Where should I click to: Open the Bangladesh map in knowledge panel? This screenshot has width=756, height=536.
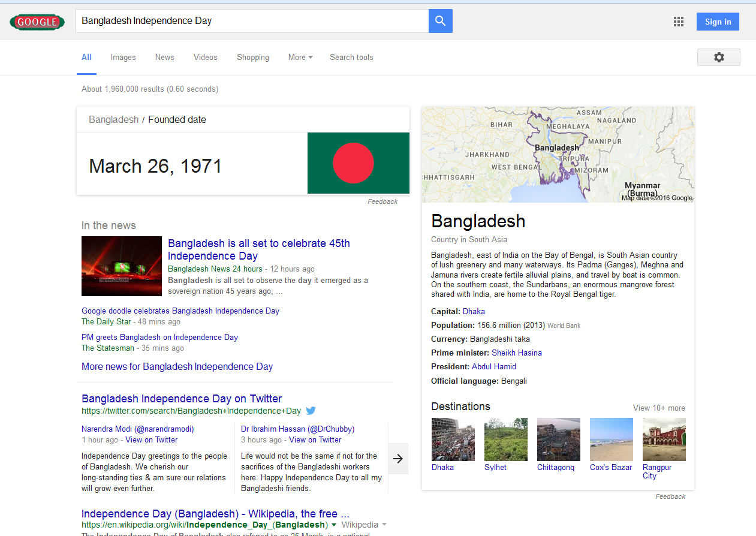point(558,155)
